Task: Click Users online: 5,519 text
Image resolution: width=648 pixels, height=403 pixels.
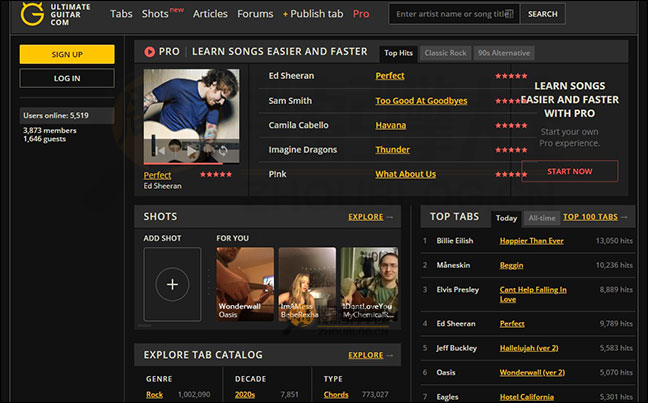Action: [x=56, y=116]
